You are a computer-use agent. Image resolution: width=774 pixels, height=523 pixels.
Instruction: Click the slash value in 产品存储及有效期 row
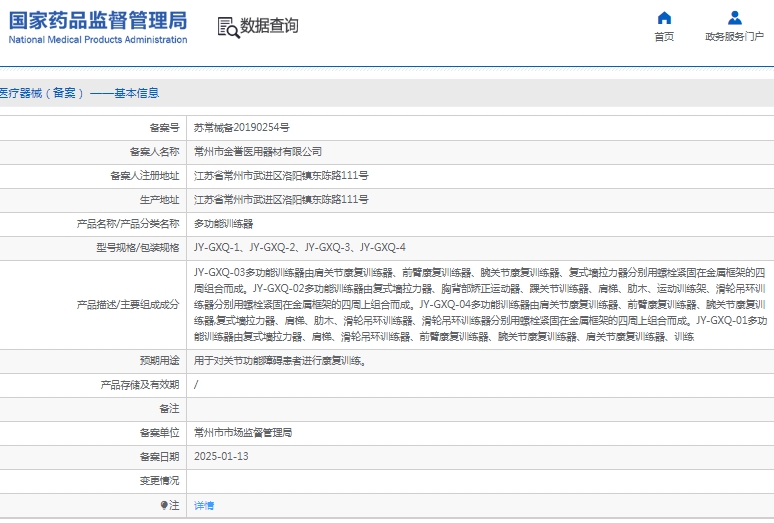(196, 385)
